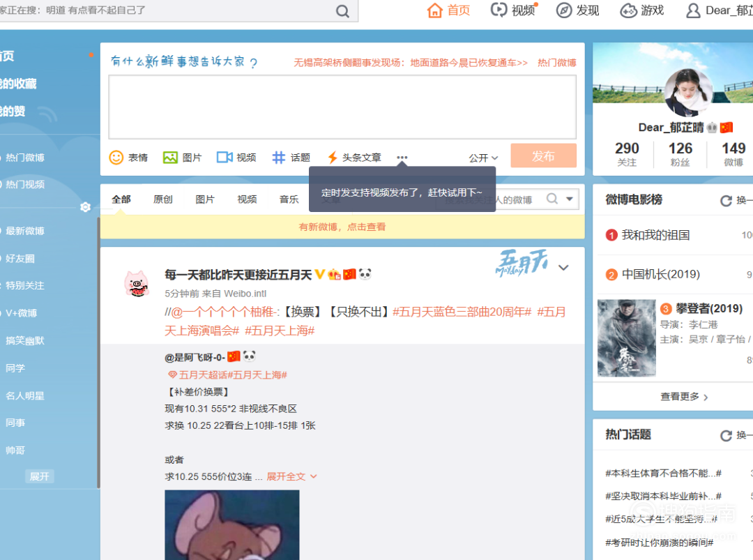Image resolution: width=753 pixels, height=560 pixels.
Task: Select the 图片 feed tab
Action: point(205,199)
